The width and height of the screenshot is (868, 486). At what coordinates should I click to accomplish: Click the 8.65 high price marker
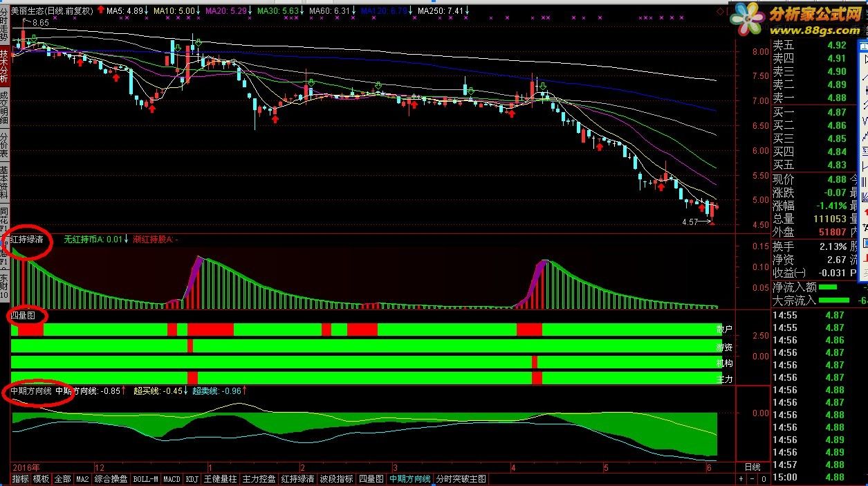click(x=40, y=23)
